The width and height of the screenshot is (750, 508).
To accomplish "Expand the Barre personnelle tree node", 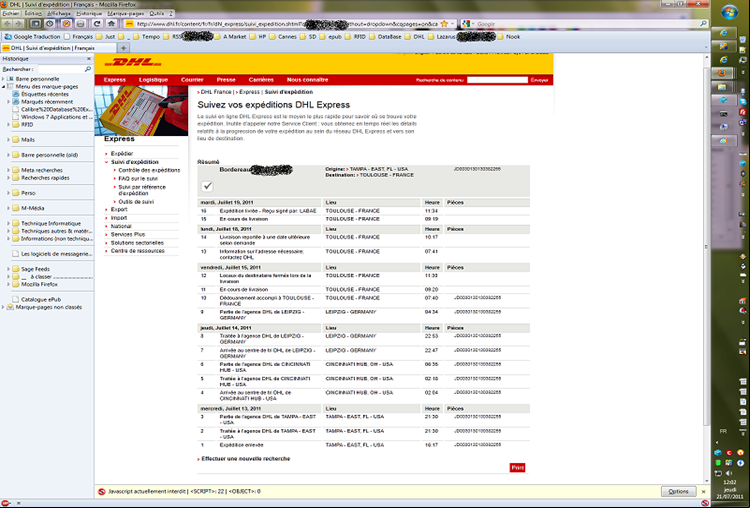I will tap(3, 79).
